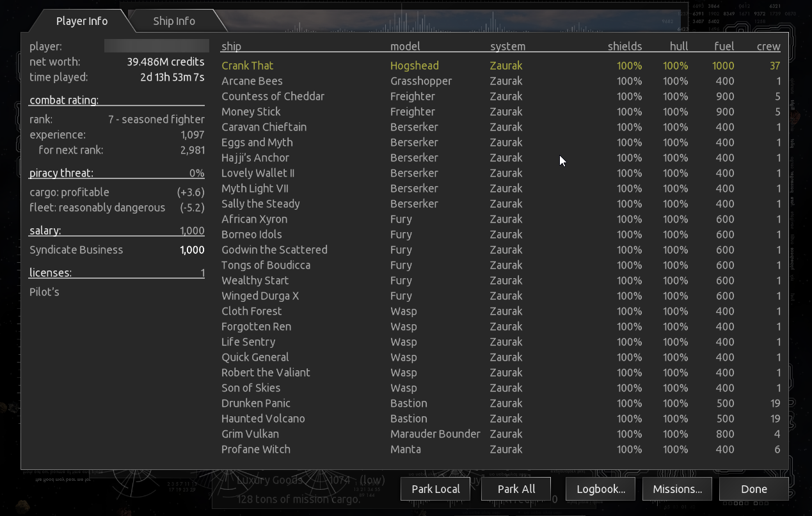Click the Syndicate Business salary entry
812x516 pixels.
(117, 250)
